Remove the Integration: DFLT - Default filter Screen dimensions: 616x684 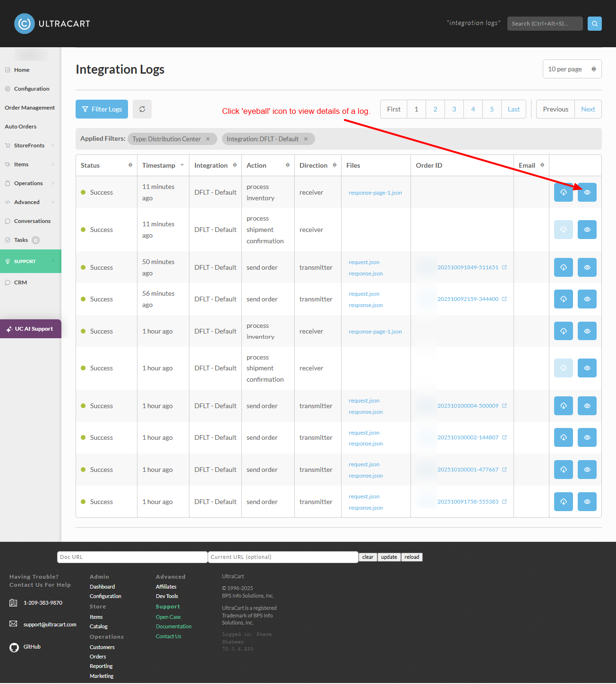(x=306, y=139)
